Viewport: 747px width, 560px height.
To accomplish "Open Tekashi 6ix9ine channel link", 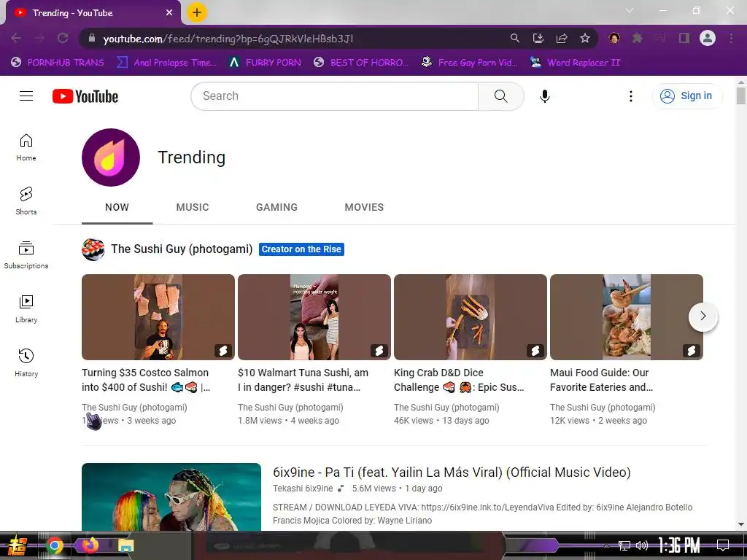I will click(x=303, y=489).
